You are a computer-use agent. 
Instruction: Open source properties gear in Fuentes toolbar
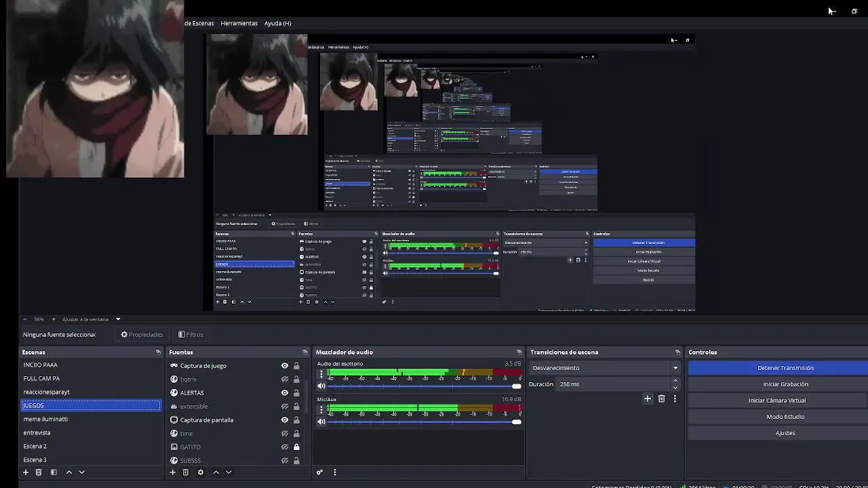point(200,472)
